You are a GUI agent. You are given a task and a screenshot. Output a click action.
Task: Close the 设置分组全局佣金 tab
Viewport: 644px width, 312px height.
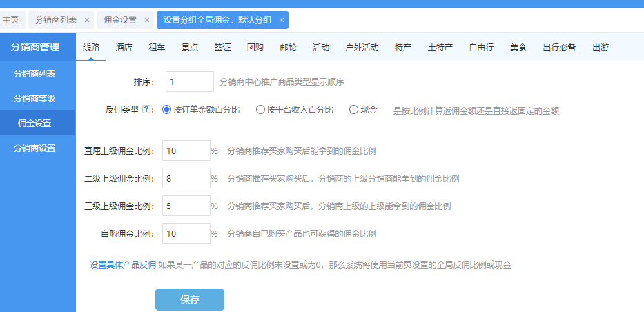coord(281,20)
